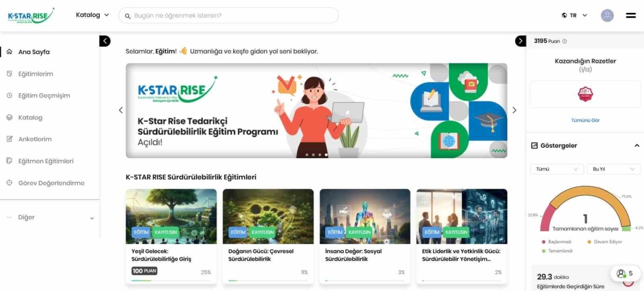Click the '3195 Puan' text
Image resolution: width=644 pixels, height=291 pixels.
(x=547, y=41)
